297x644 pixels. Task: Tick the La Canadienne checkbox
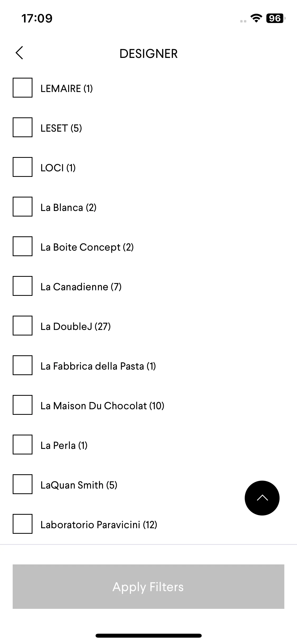(x=22, y=286)
